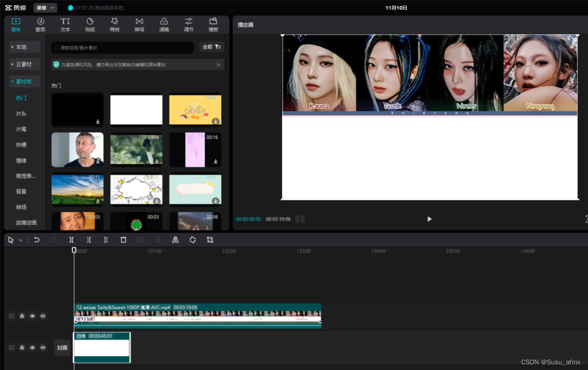The width and height of the screenshot is (588, 370).
Task: Click the 封面 cover button
Action: (x=63, y=347)
